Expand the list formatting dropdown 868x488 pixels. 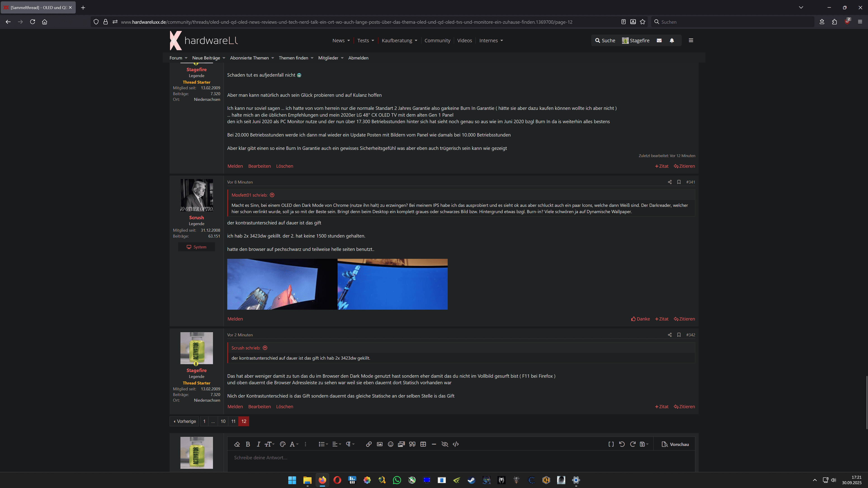pos(323,444)
